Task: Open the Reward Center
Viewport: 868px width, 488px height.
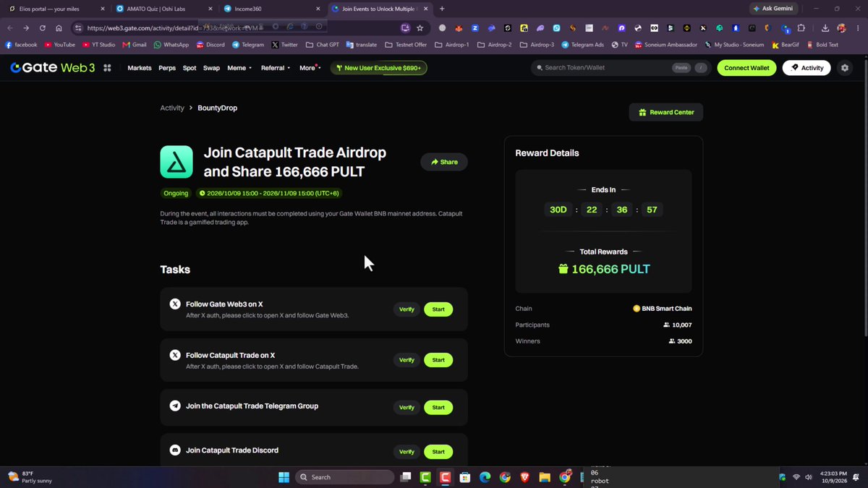Action: 666,112
